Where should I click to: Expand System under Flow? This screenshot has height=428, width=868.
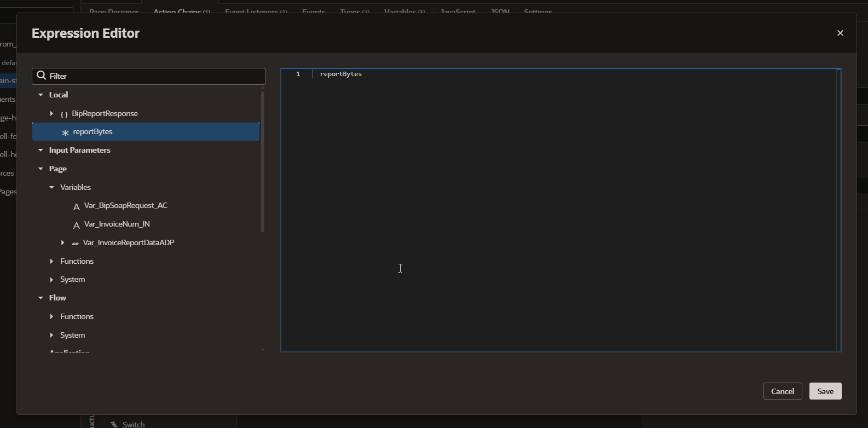51,335
